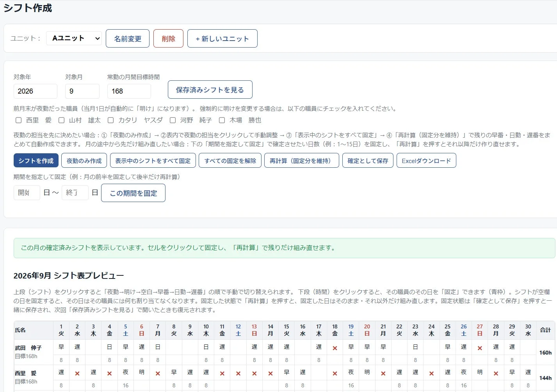Click 西里 愛's 144h total
Screen dimensions: 557x392
[545, 378]
